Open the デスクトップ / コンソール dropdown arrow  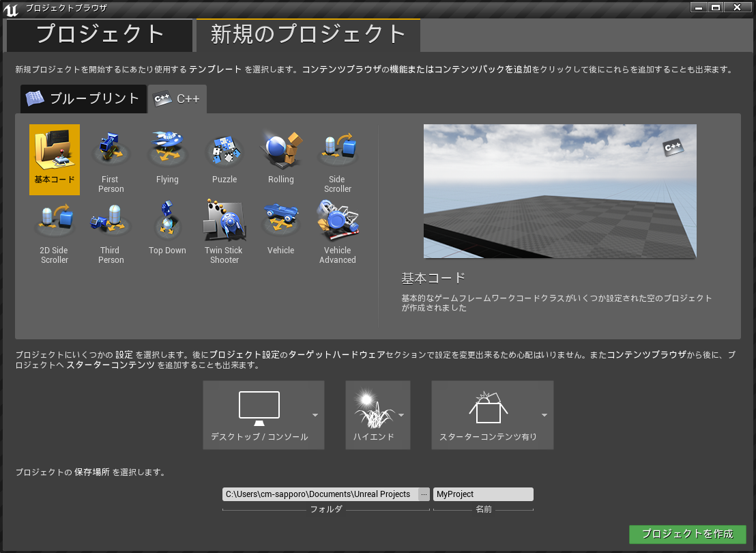[315, 415]
